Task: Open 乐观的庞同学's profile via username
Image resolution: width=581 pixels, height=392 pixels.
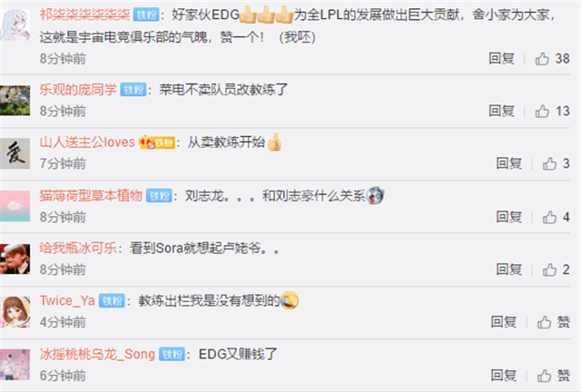Action: click(78, 89)
